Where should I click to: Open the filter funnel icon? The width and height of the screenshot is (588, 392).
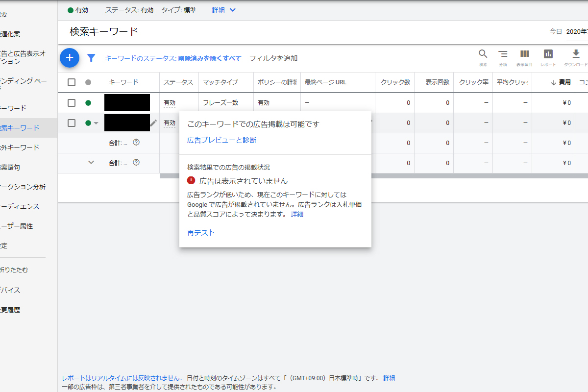pyautogui.click(x=91, y=58)
